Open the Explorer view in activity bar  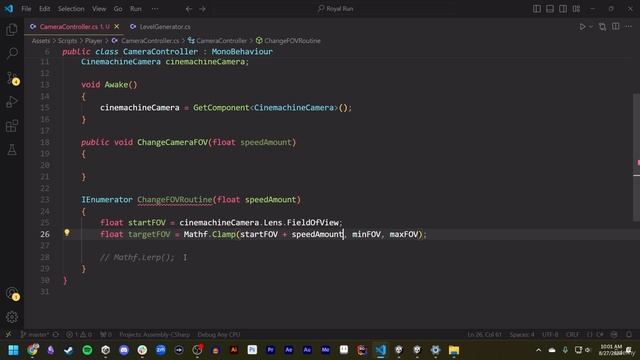[12, 29]
